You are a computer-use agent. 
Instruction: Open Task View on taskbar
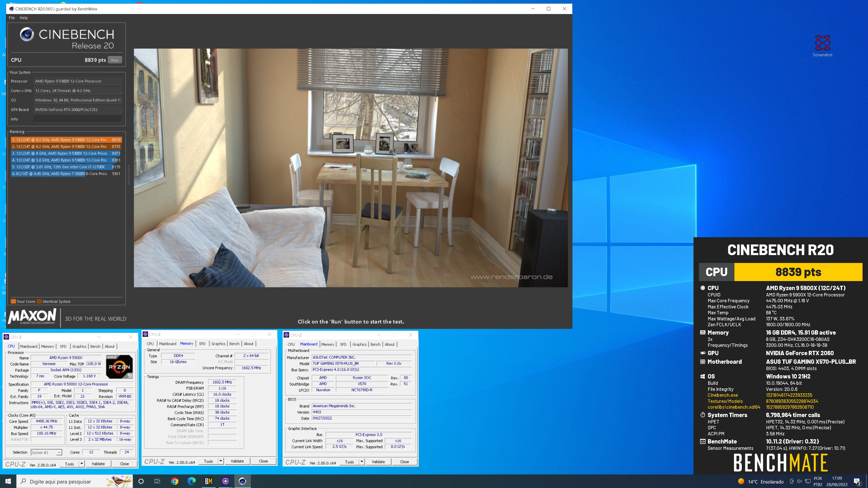pyautogui.click(x=157, y=481)
